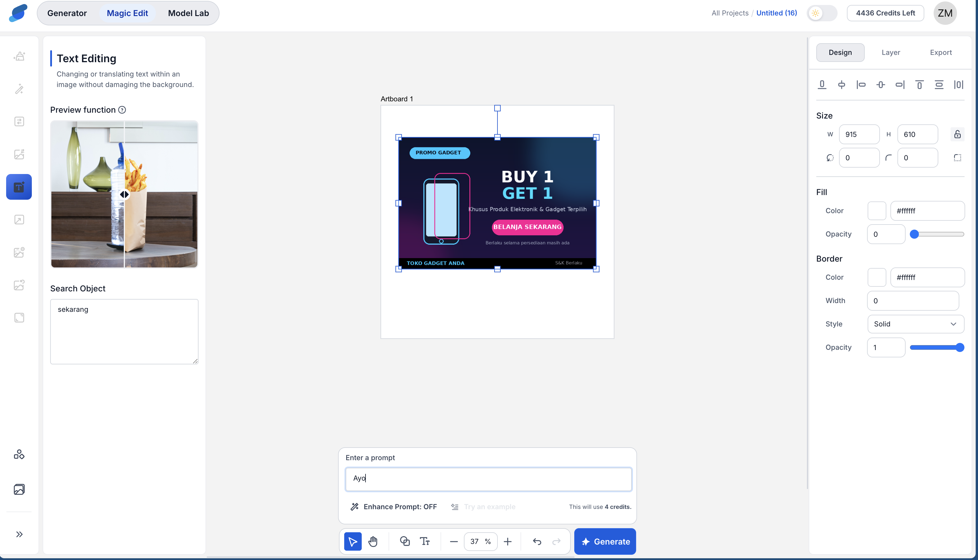
Task: Open the first sidebar tool above the magic wand
Action: [x=19, y=56]
